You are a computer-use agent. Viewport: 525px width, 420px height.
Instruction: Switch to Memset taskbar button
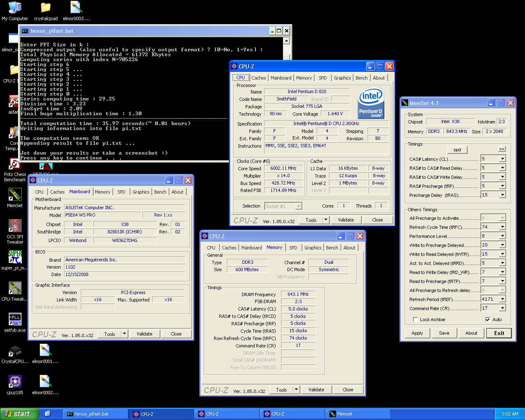click(x=357, y=414)
